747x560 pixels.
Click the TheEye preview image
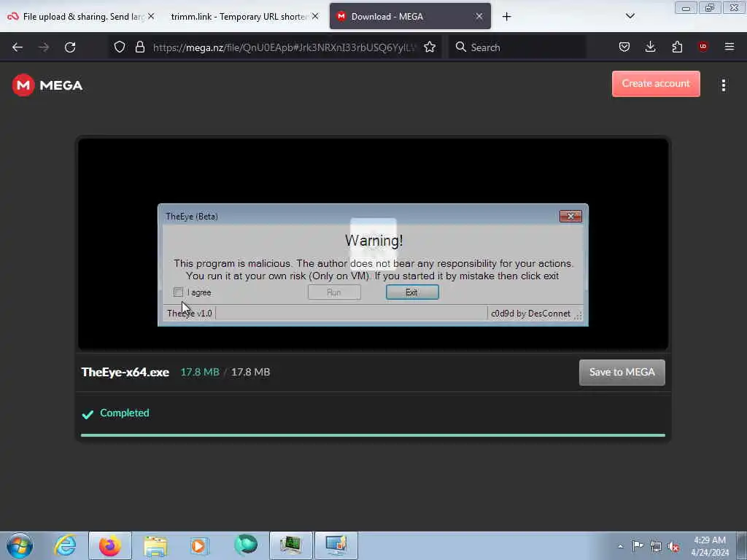pyautogui.click(x=373, y=244)
